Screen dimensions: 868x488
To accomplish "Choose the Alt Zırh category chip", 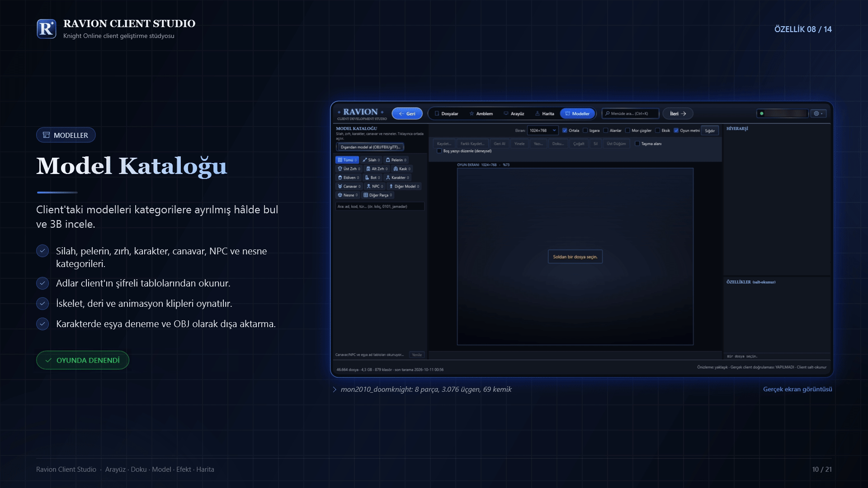I will coord(377,169).
